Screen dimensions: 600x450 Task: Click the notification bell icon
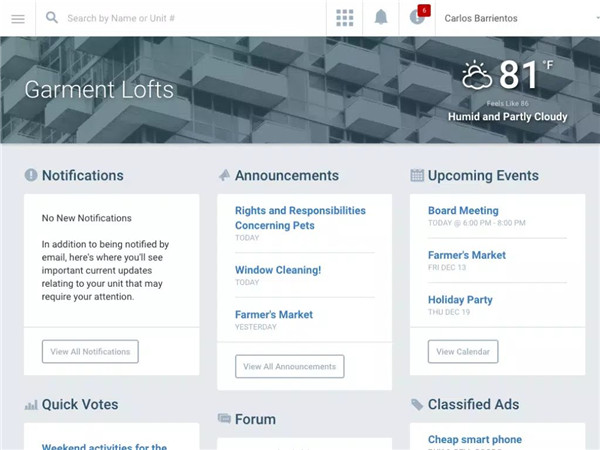[x=381, y=18]
